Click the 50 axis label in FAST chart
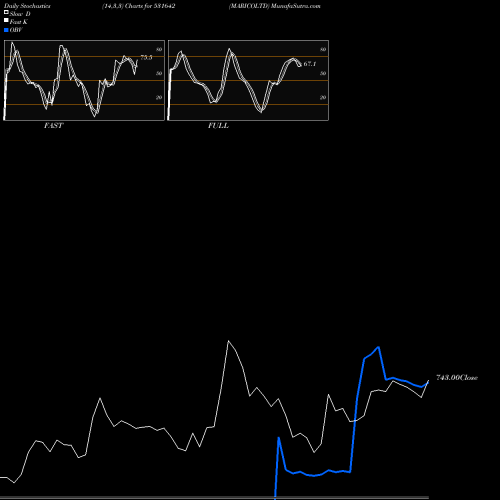This screenshot has width=500, height=500. click(x=159, y=74)
